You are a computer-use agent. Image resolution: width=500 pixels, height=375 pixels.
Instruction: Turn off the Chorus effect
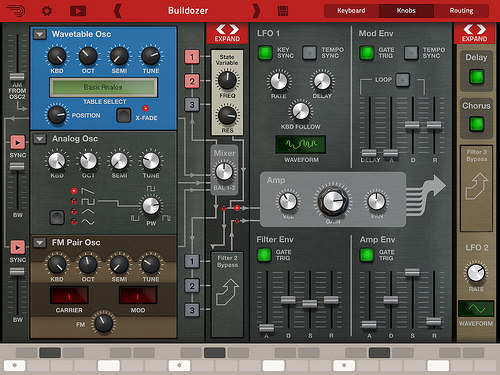[x=477, y=124]
